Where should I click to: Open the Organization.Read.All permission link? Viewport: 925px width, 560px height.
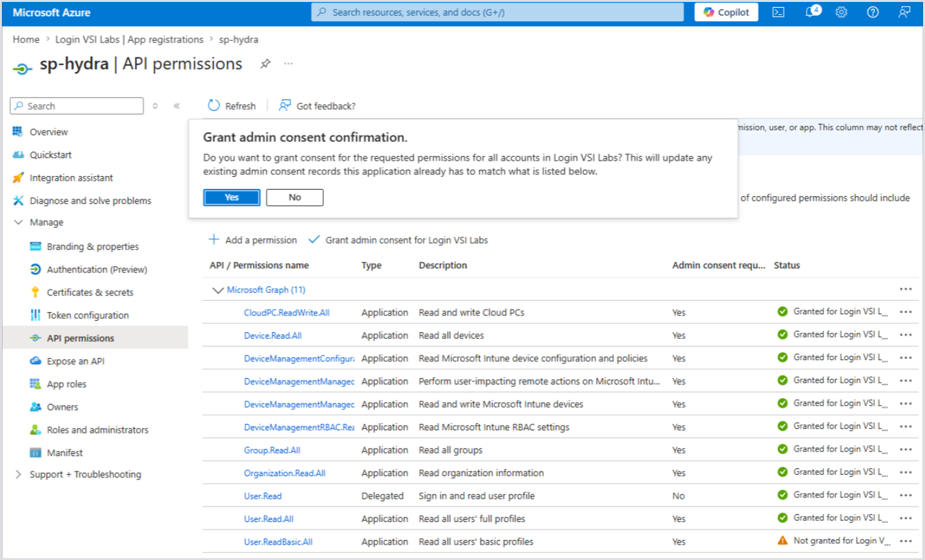[284, 473]
